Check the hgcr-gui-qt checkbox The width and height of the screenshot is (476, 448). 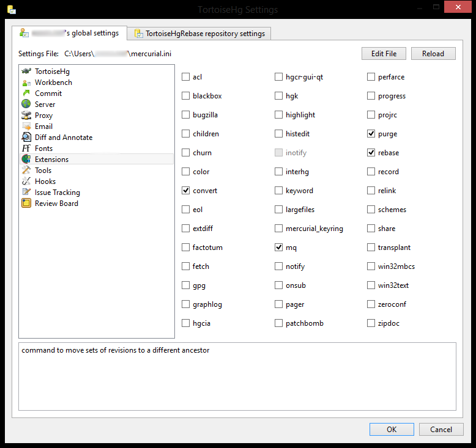pyautogui.click(x=278, y=77)
